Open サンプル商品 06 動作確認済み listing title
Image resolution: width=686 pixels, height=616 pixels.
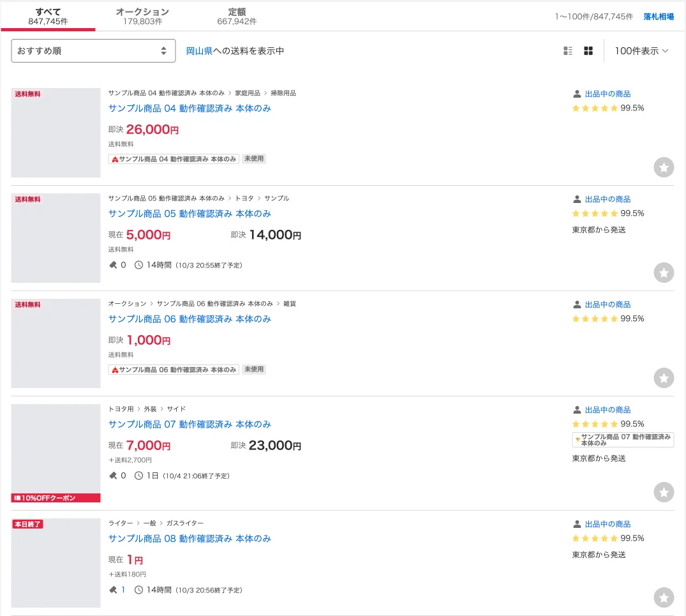[190, 319]
